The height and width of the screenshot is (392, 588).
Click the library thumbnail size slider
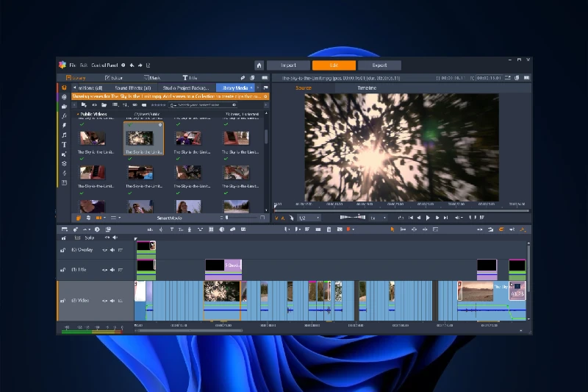coord(242,218)
